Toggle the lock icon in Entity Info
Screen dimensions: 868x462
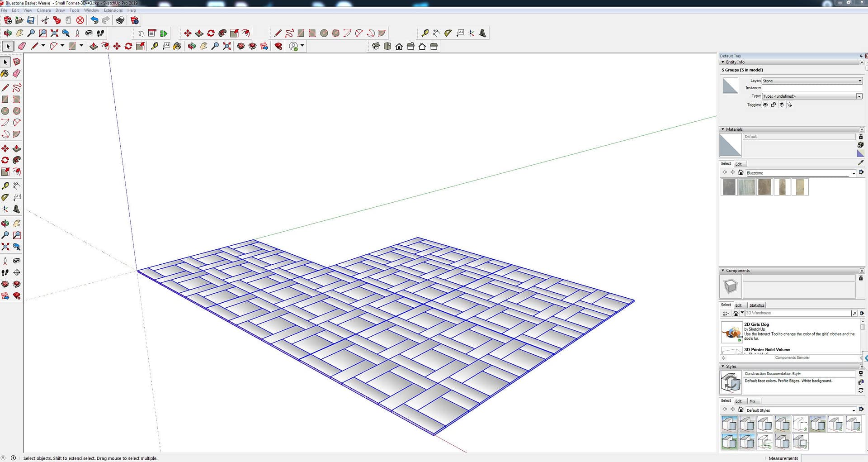coord(774,105)
